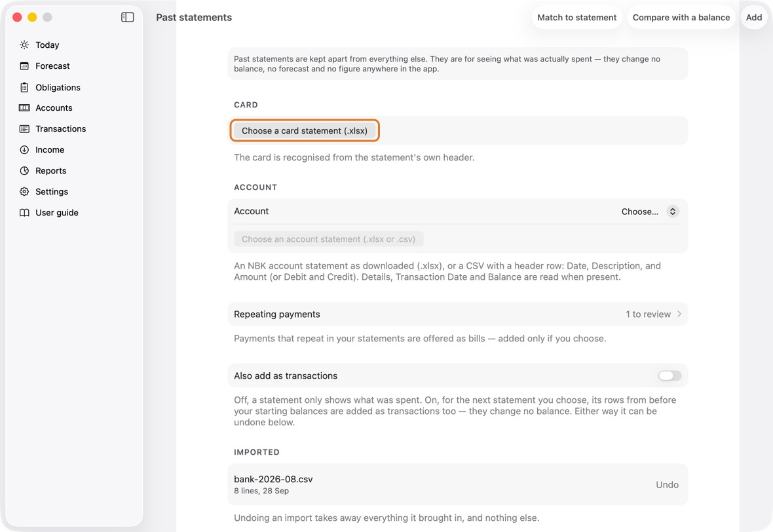The image size is (773, 532).
Task: Click the Account row label
Action: tap(251, 212)
